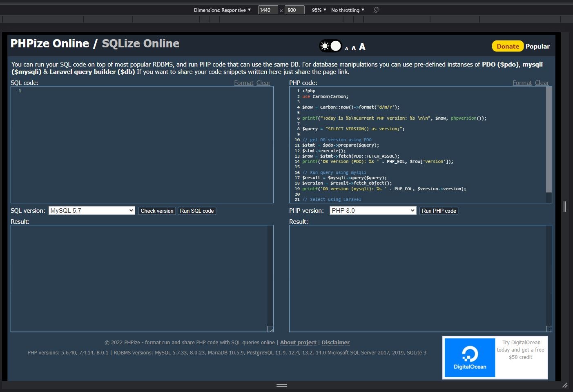This screenshot has width=573, height=392.
Task: Open the PHP version dropdown
Action: click(373, 211)
